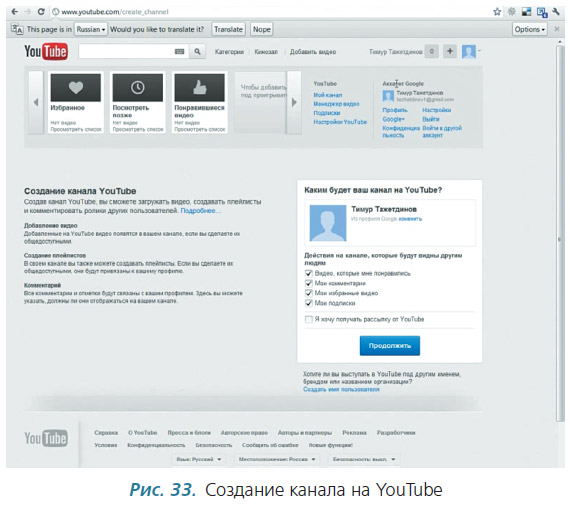The height and width of the screenshot is (506, 570).
Task: Open Кинозал in header navigation
Action: click(266, 52)
